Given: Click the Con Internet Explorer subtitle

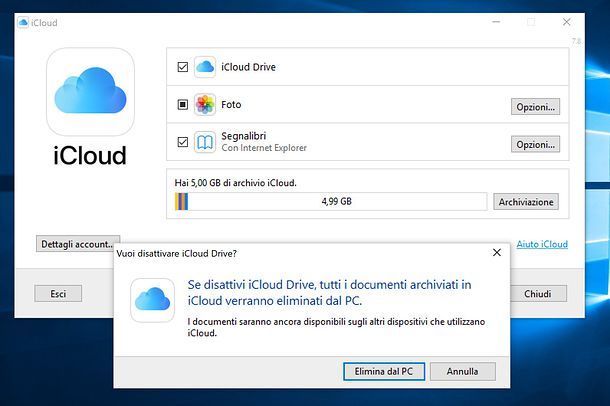Looking at the screenshot, I should click(x=264, y=148).
